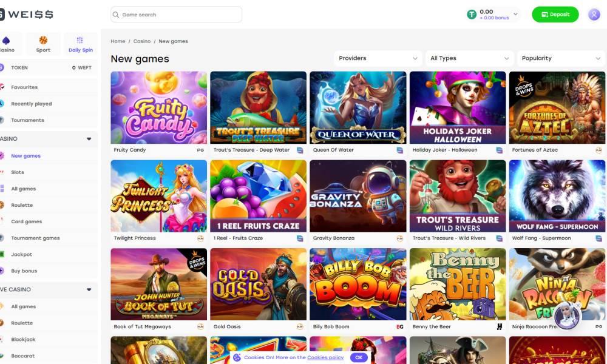Click the provider icon beside Benny the Beer
Screen dimensions: 607x364
500,327
